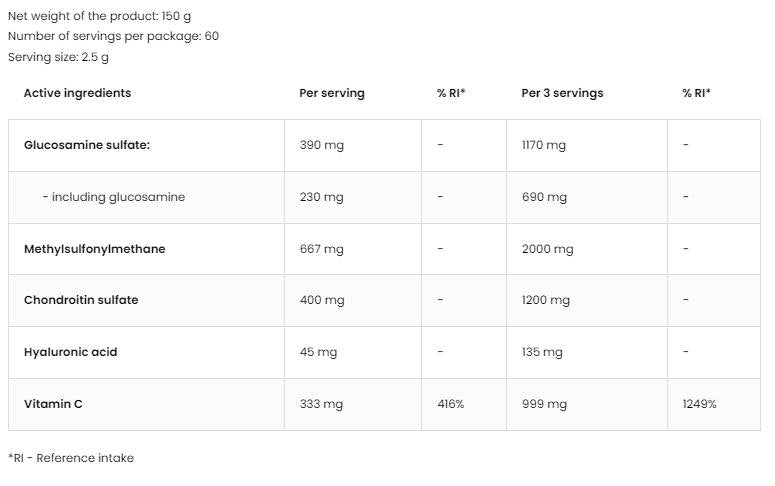This screenshot has height=486, width=775.
Task: Click the 667 mg value cell
Action: tap(321, 249)
